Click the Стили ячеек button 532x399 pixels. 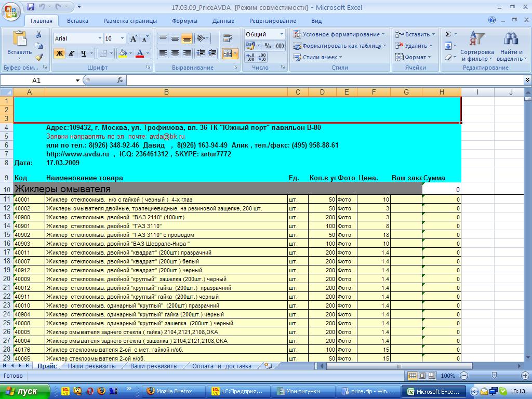tap(319, 57)
